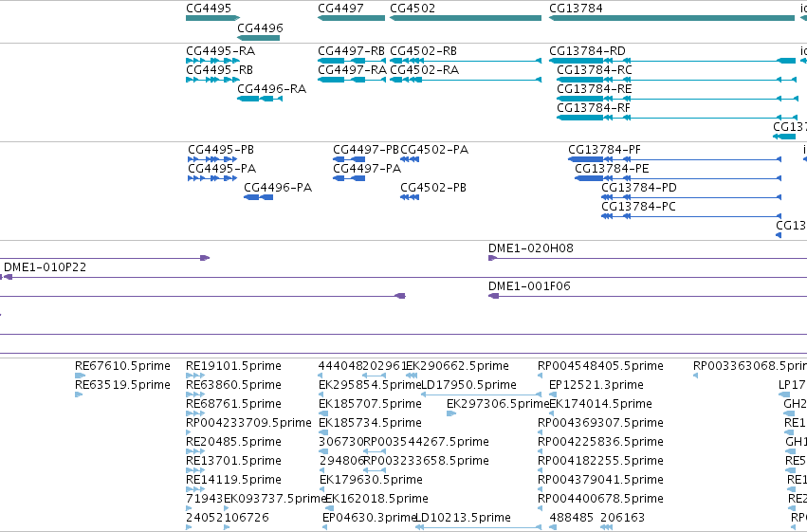Open EST RP004182255.5prime
This screenshot has height=532, width=807.
540,470
